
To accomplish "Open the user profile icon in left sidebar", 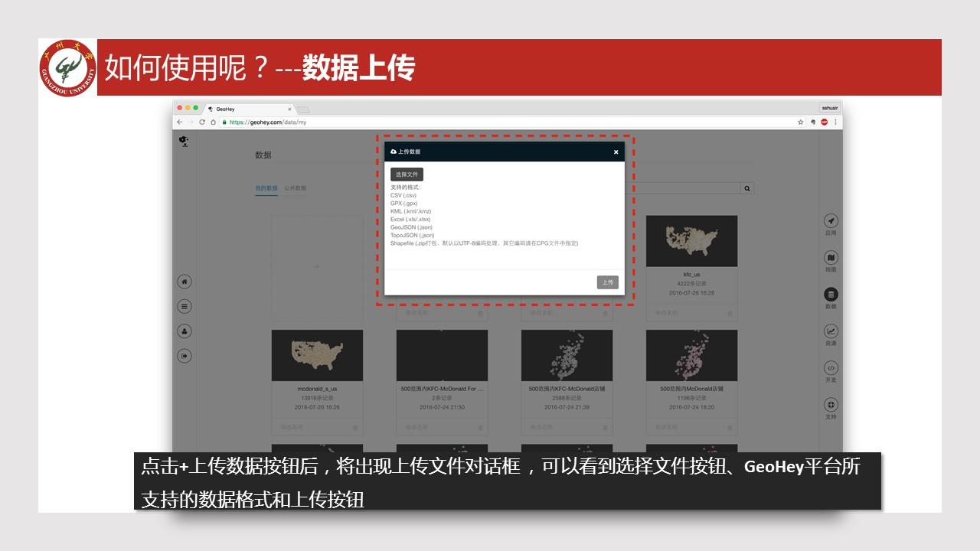I will [x=185, y=331].
